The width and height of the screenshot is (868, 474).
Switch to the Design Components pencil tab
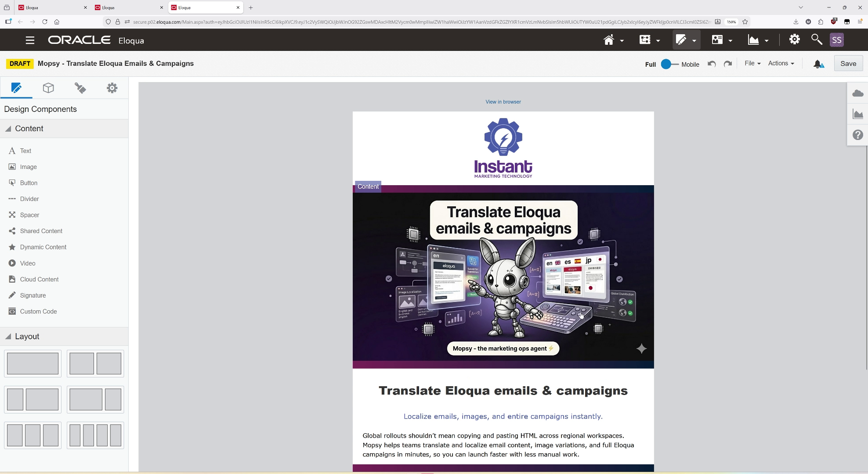point(16,88)
